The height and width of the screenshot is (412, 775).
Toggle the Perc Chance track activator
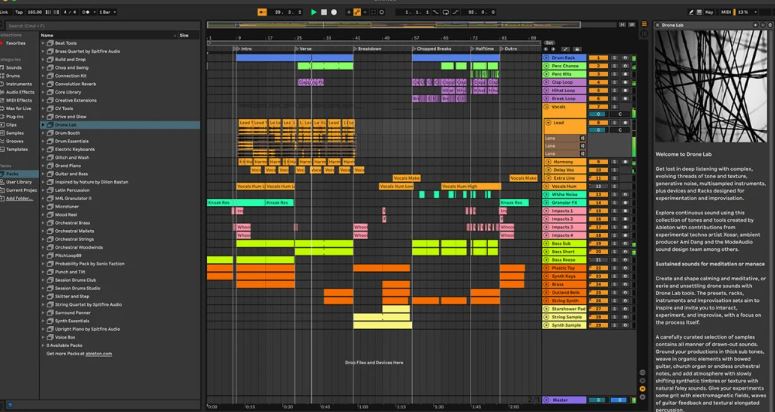pyautogui.click(x=598, y=66)
